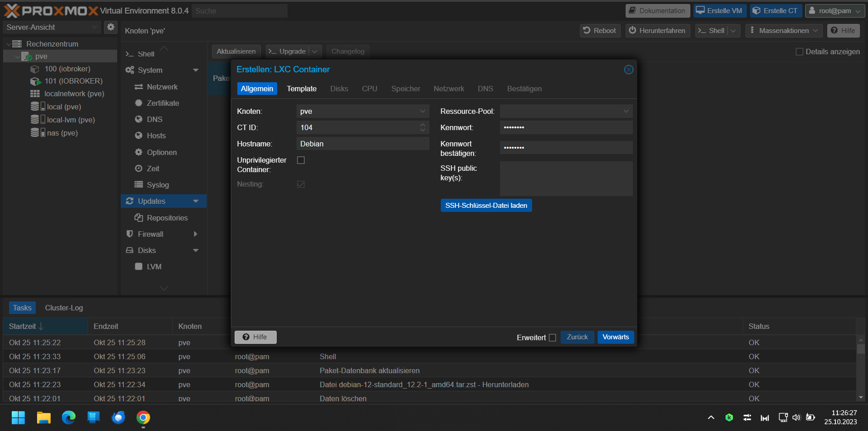Open nas (pve) storage entry
The width and height of the screenshot is (868, 431).
[62, 133]
